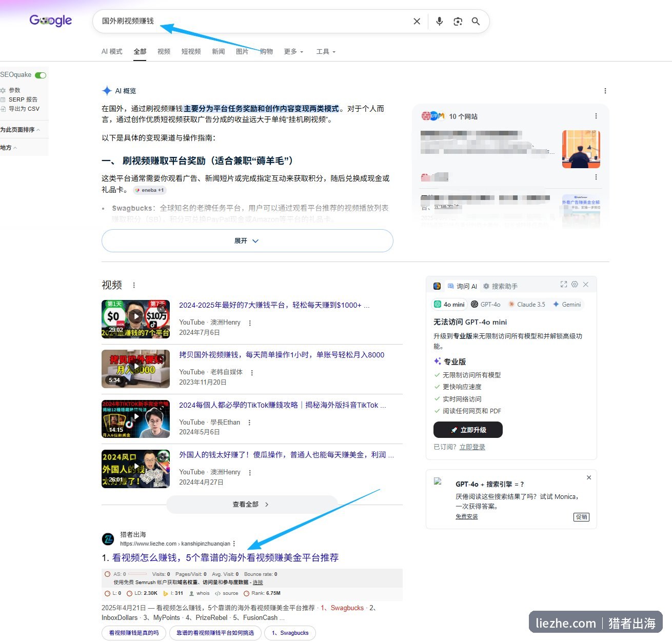Screen dimensions: 672x642
Task: Switch to the 短视频 tab
Action: click(x=191, y=52)
